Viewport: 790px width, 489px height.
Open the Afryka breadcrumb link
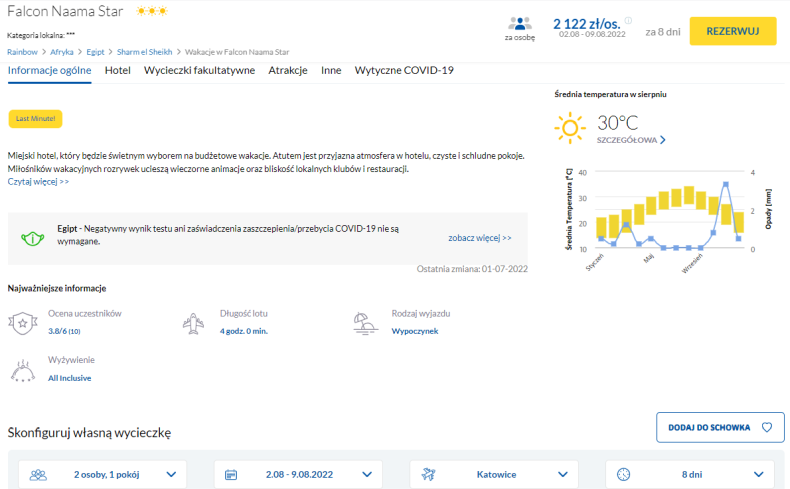pyautogui.click(x=61, y=52)
